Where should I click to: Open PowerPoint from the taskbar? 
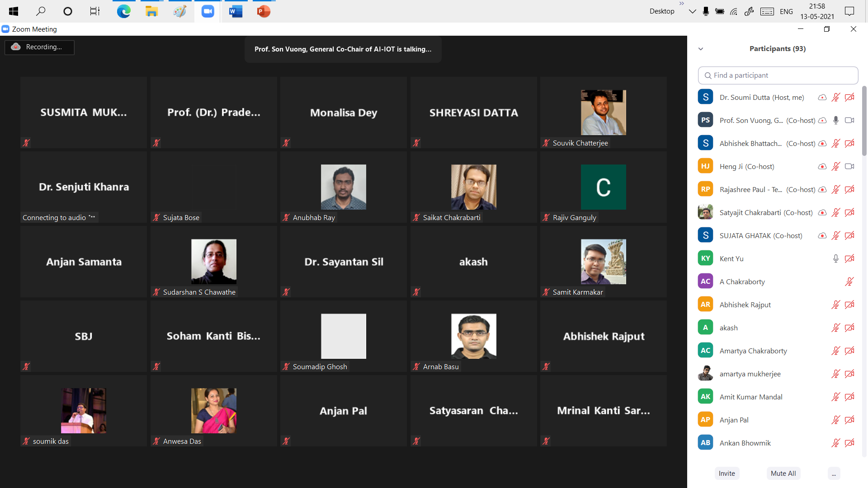[x=264, y=11]
